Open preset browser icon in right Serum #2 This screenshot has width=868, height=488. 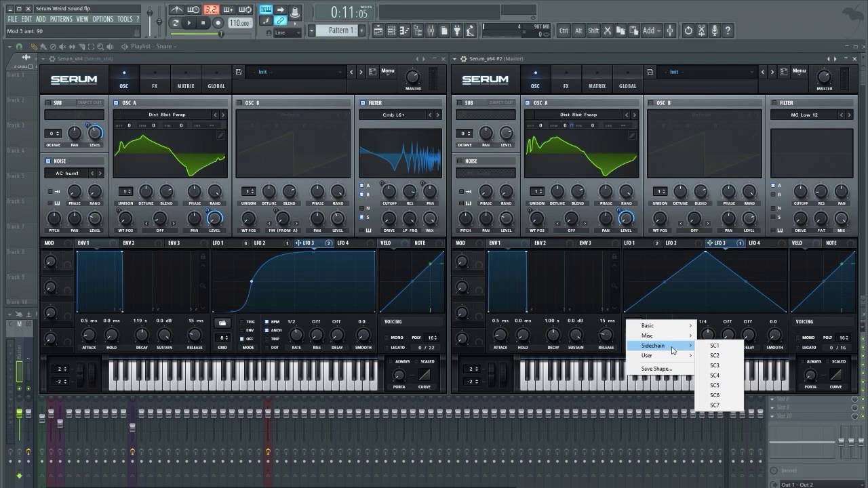coord(785,72)
